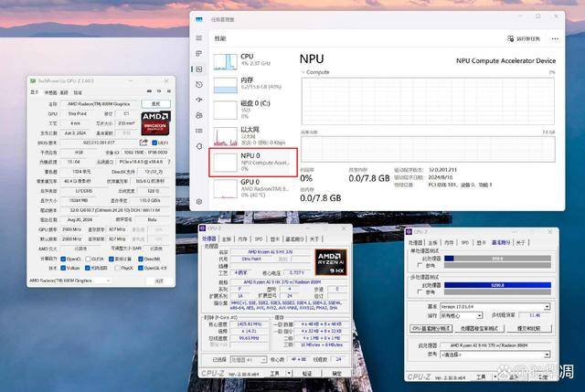This screenshot has height=392, width=585.
Task: Click the Close button at GPU-Z bottom
Action: pyautogui.click(x=159, y=281)
